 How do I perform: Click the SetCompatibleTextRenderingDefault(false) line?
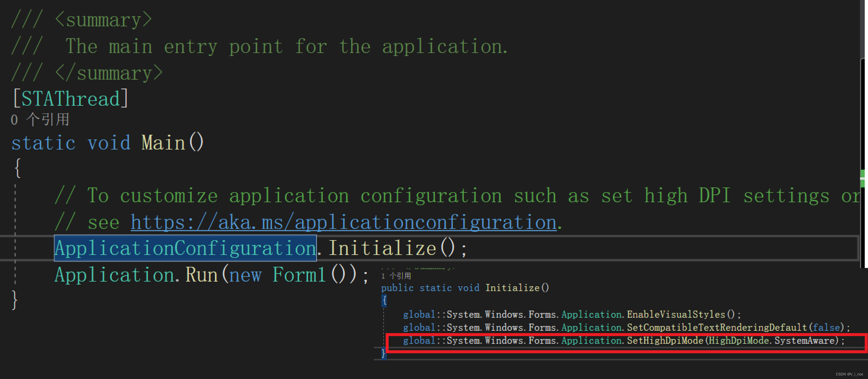tap(626, 327)
